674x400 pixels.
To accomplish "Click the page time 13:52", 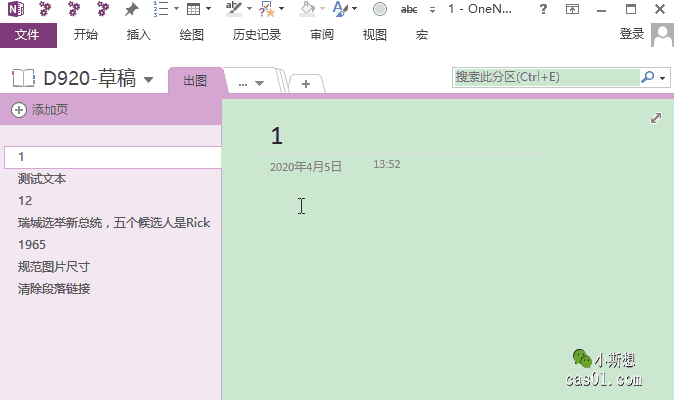I will [x=387, y=165].
